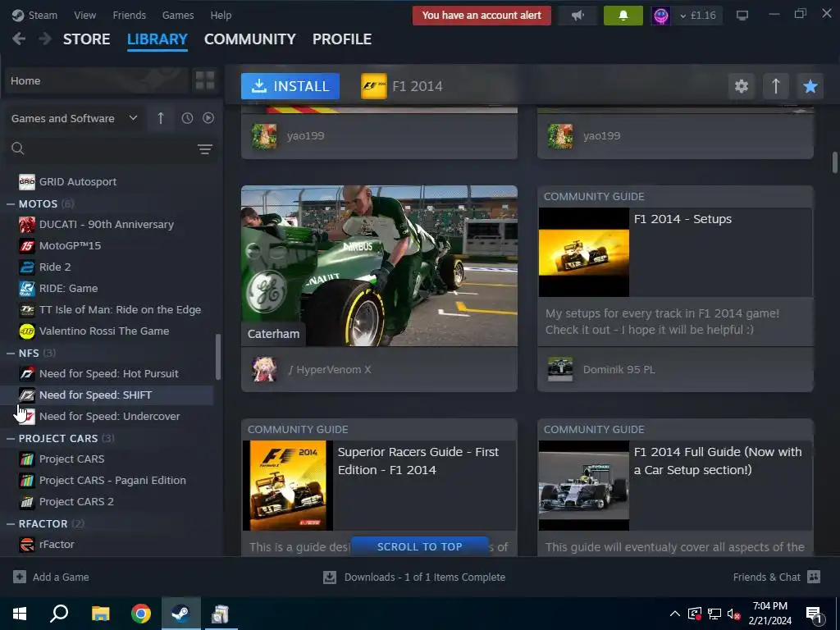This screenshot has height=630, width=840.
Task: Click the Add a Game plus icon
Action: tap(20, 577)
